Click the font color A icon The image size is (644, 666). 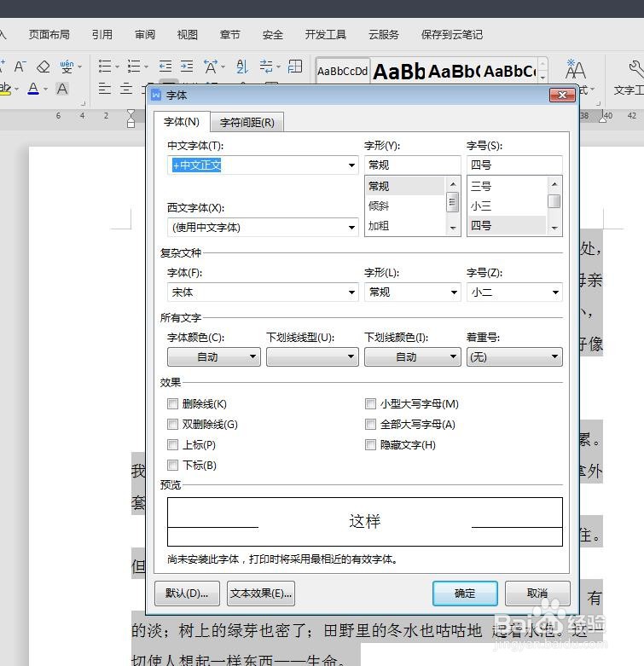(x=33, y=89)
